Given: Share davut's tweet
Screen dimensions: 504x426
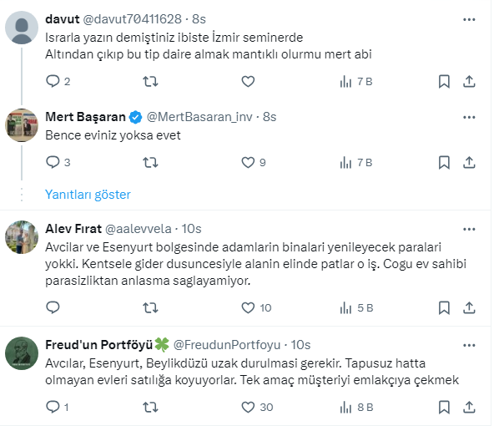Looking at the screenshot, I should [469, 82].
